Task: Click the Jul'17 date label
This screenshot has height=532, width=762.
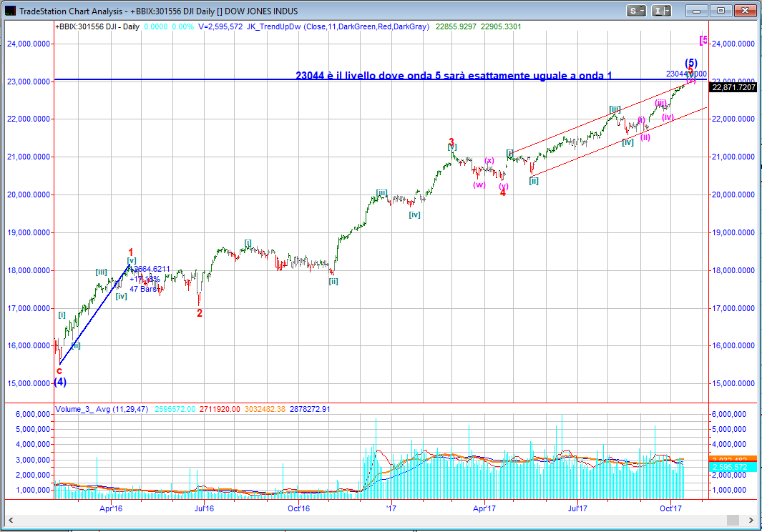Action: [x=577, y=508]
